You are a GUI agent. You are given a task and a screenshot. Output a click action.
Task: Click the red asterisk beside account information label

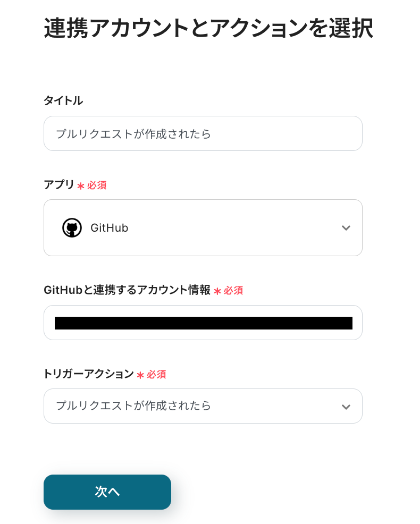click(x=217, y=291)
